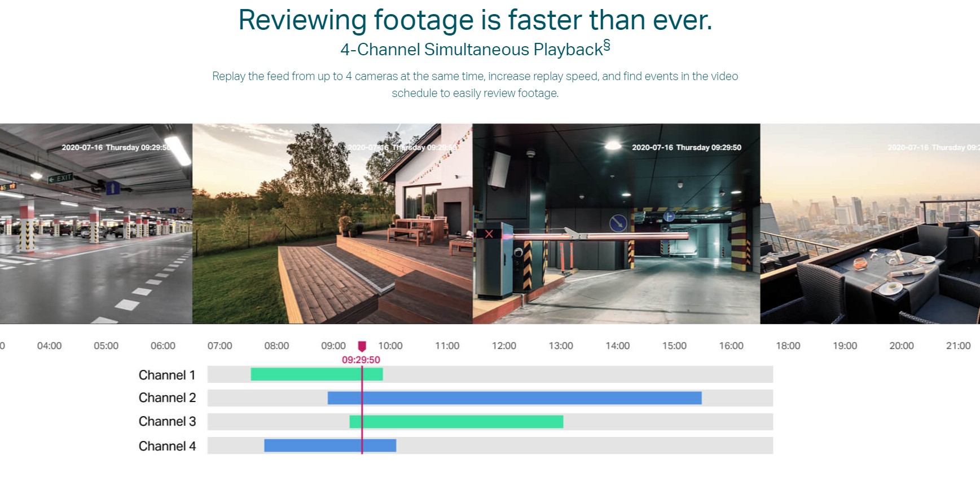Viewport: 980px width, 477px height.
Task: Click the 12:00 timeline tick
Action: tap(504, 346)
